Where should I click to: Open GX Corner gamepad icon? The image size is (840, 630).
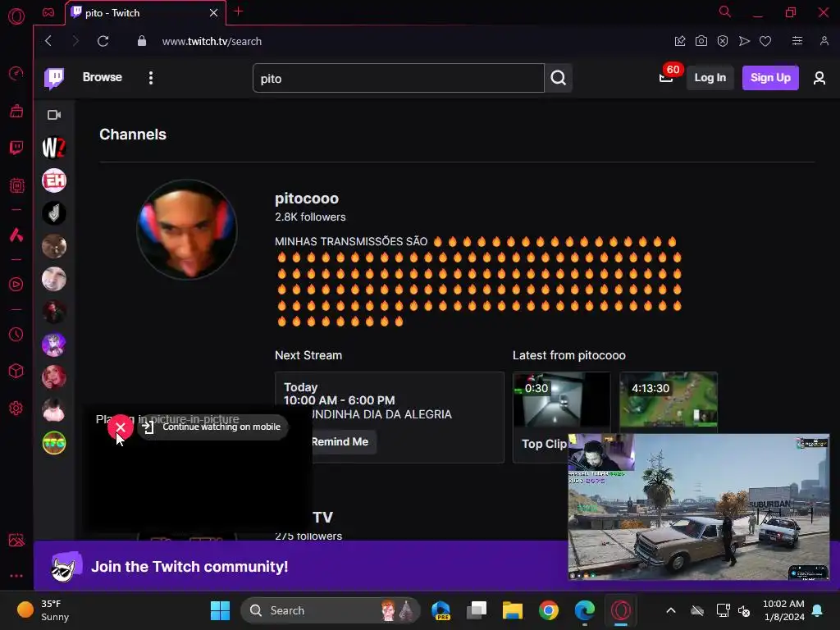[48, 12]
